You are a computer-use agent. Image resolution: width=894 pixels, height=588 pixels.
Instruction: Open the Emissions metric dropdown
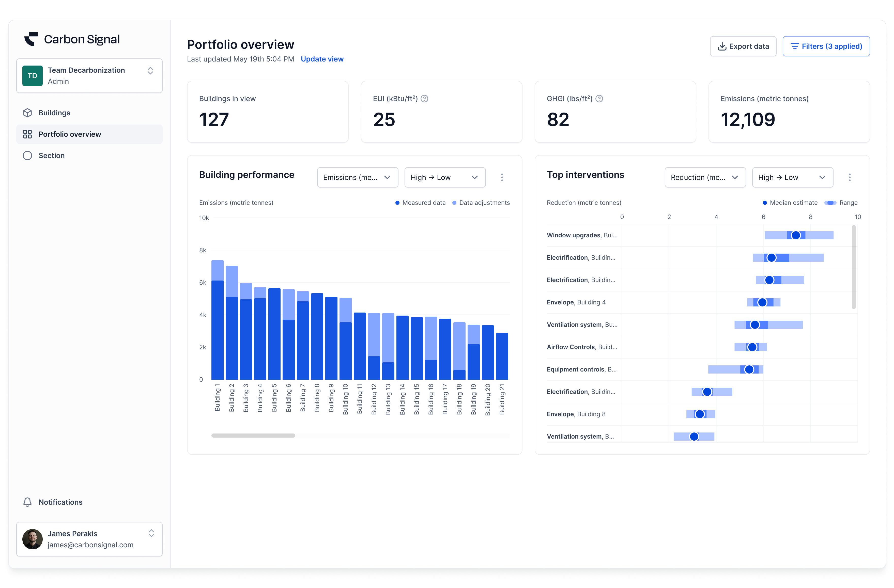pyautogui.click(x=357, y=177)
